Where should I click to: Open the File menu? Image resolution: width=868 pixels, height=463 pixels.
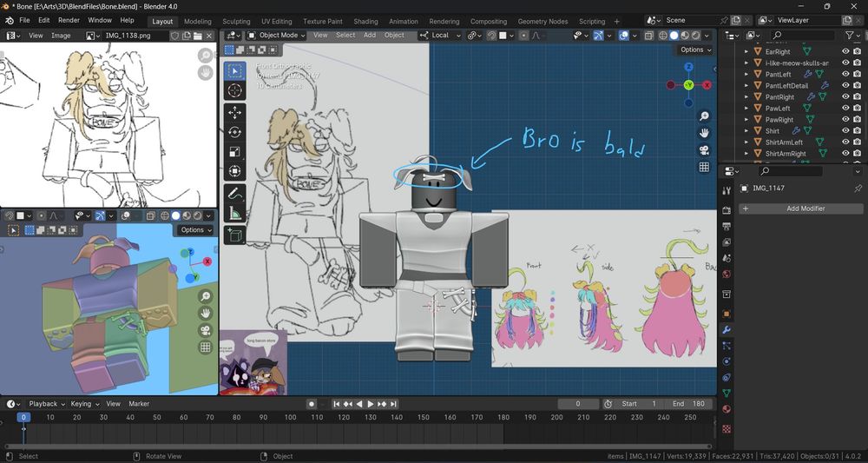coord(24,21)
